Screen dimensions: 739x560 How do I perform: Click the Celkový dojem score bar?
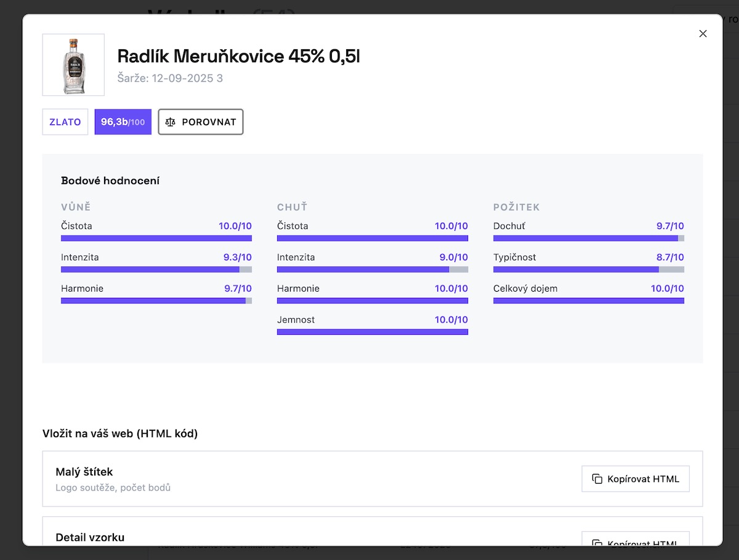pos(589,301)
